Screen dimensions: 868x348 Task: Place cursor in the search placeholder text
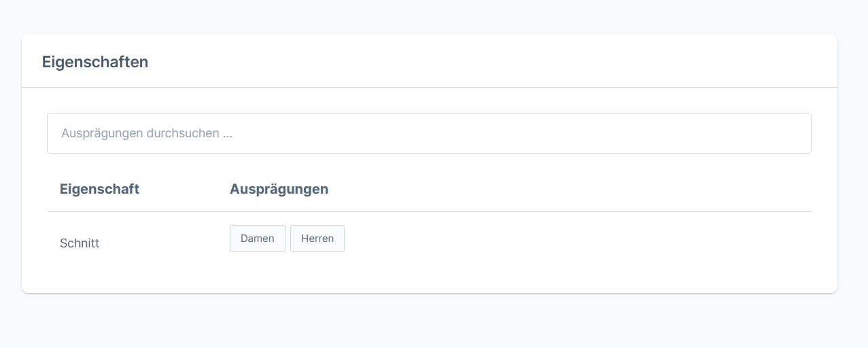tap(147, 133)
